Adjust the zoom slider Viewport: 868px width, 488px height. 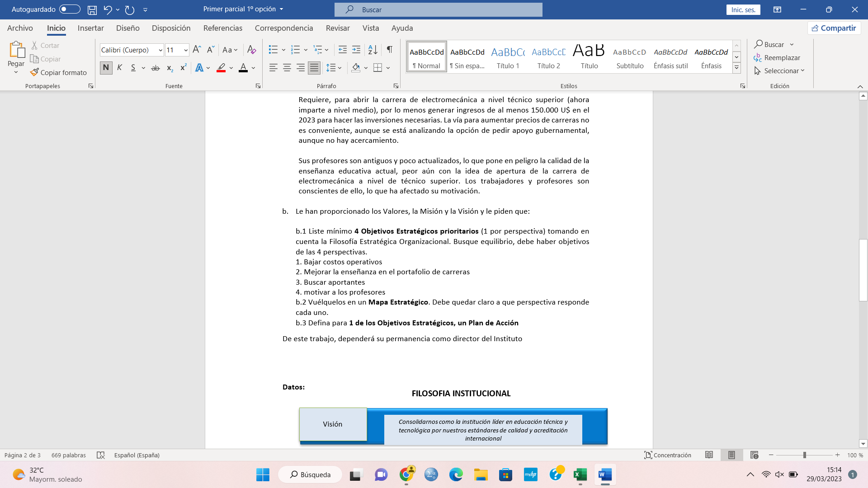[x=804, y=455]
